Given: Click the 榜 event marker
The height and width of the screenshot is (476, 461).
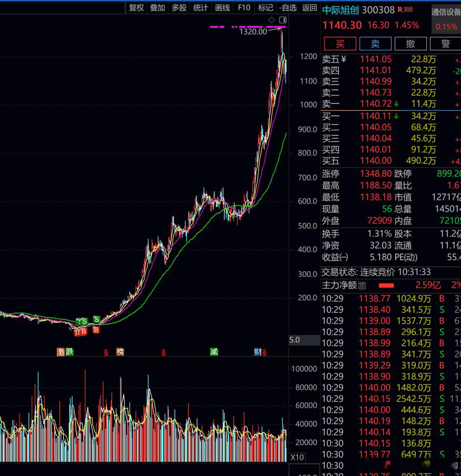Looking at the screenshot, I should pos(120,352).
